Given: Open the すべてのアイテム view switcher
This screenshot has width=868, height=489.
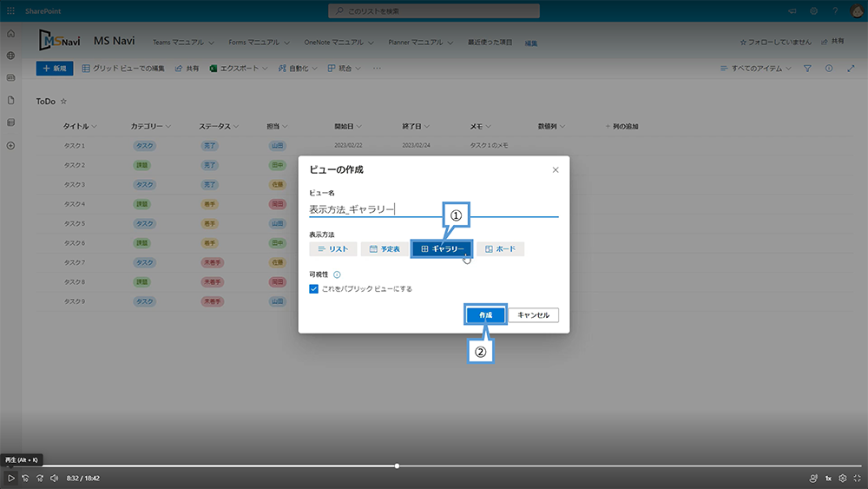Looking at the screenshot, I should (x=756, y=69).
